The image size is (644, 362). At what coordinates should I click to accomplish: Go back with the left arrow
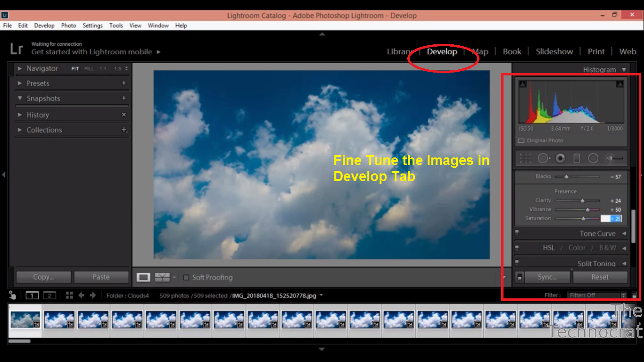click(x=81, y=295)
